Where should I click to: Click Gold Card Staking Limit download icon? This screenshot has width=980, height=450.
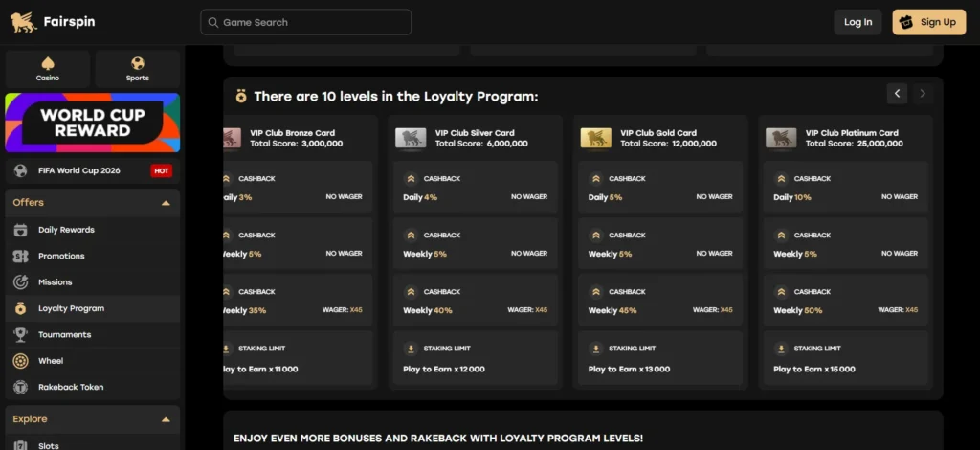[596, 349]
